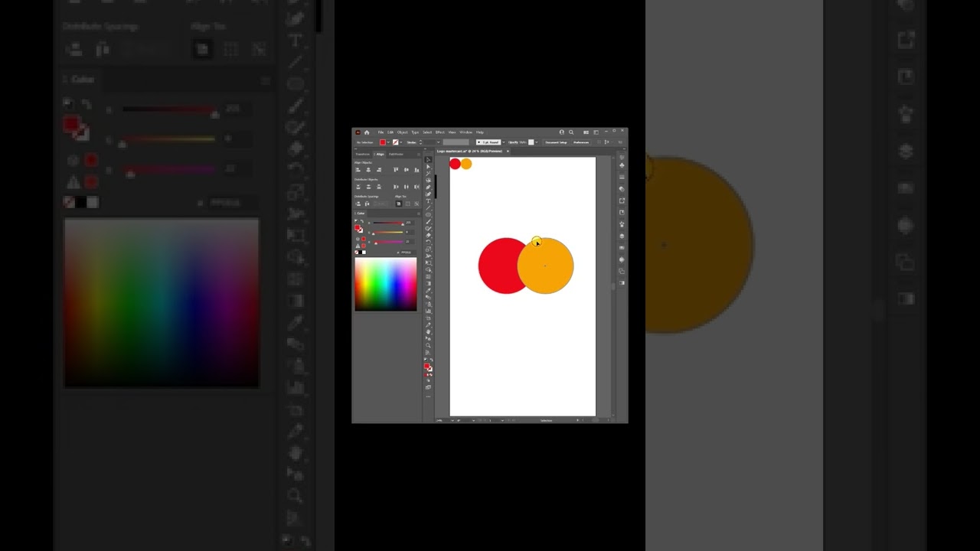
Task: Open the Edit menu
Action: [x=390, y=132]
